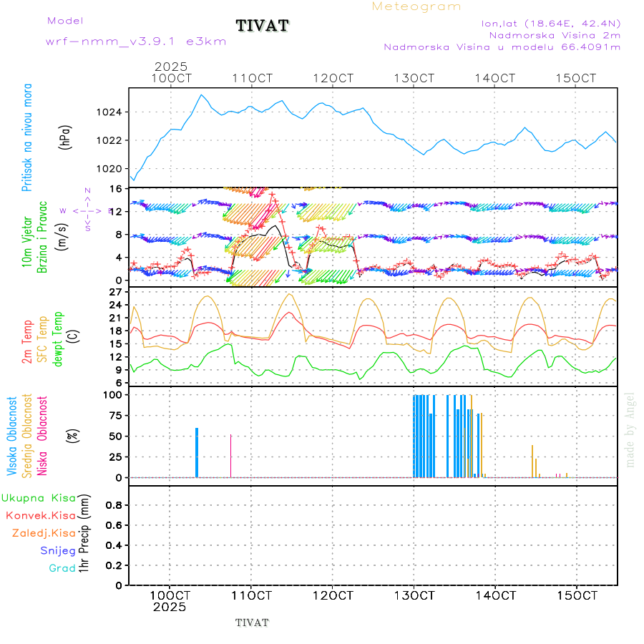Select the wrf-nmm_v3.9.1 e3km model name
Screen dimensions: 644x644
136,42
